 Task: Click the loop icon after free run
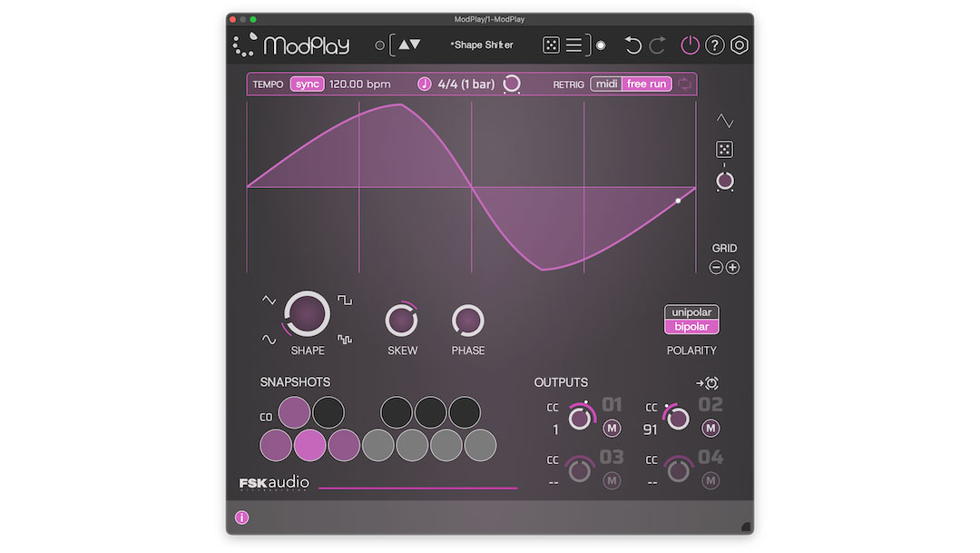point(685,84)
